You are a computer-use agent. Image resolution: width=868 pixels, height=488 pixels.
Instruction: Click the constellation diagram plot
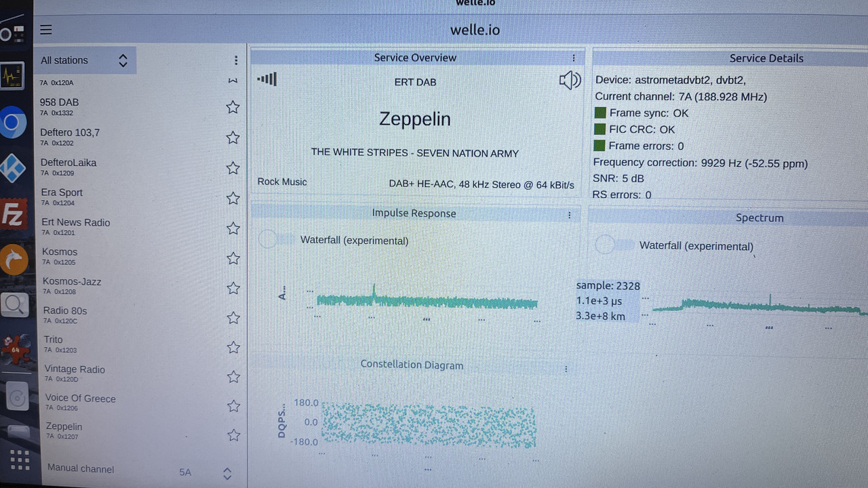pyautogui.click(x=429, y=426)
